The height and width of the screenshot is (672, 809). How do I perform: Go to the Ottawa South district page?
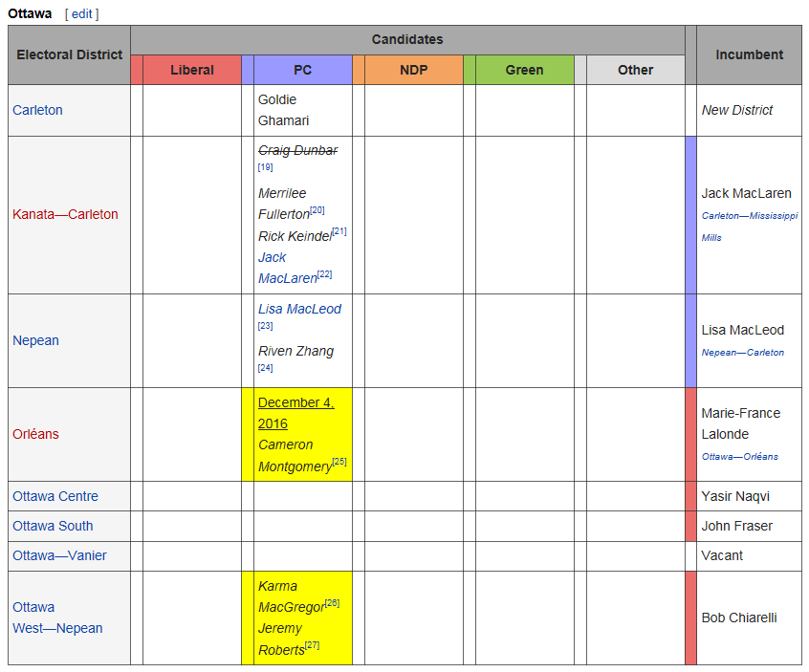pyautogui.click(x=53, y=526)
